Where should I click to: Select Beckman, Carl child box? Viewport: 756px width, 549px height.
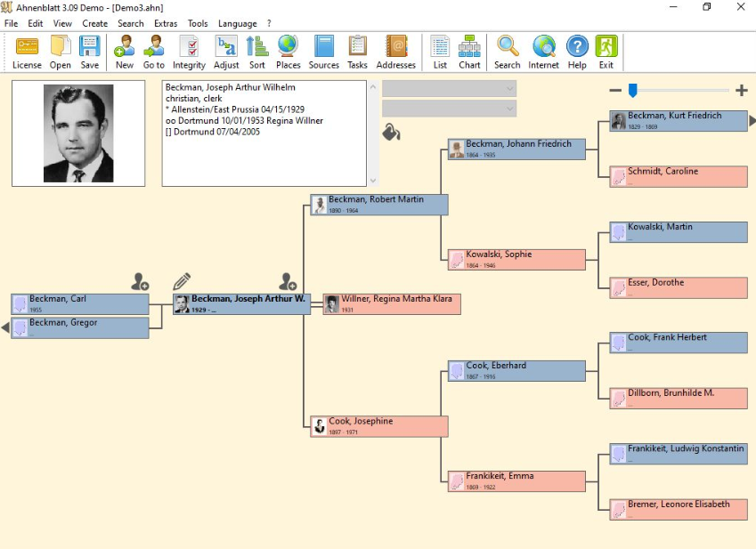[x=80, y=304]
